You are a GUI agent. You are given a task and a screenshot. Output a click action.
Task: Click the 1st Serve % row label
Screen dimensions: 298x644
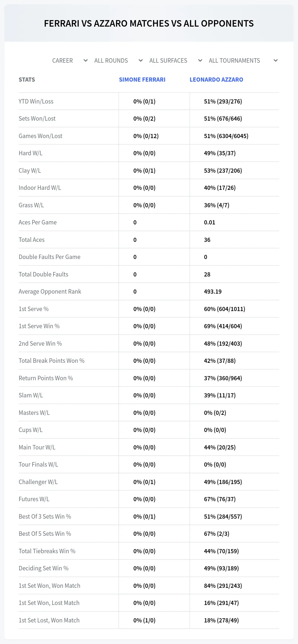coord(34,309)
